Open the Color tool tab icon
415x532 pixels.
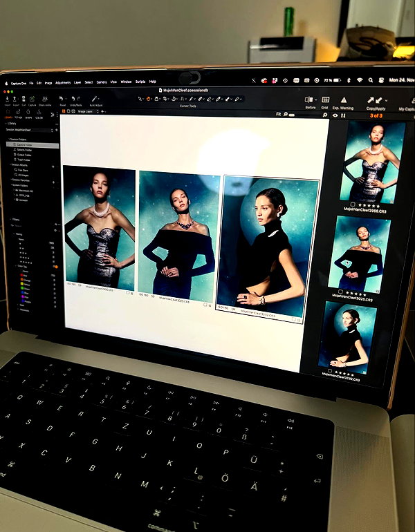tap(39, 112)
